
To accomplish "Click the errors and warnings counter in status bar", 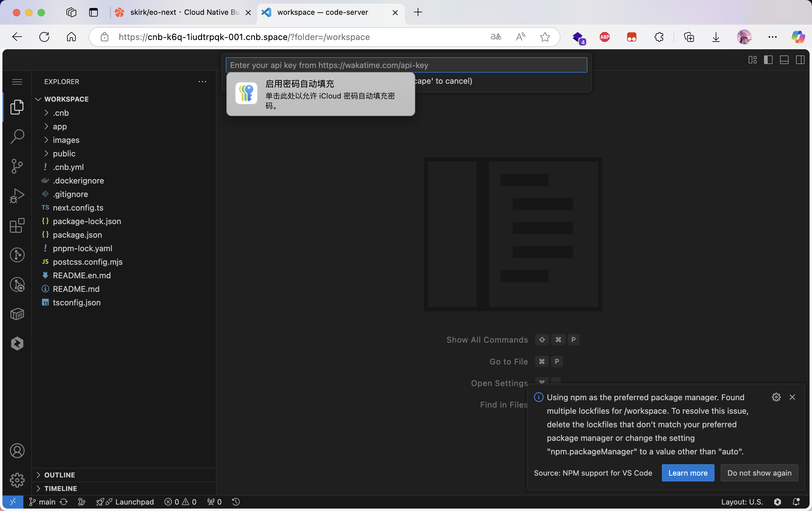I will pos(181,502).
